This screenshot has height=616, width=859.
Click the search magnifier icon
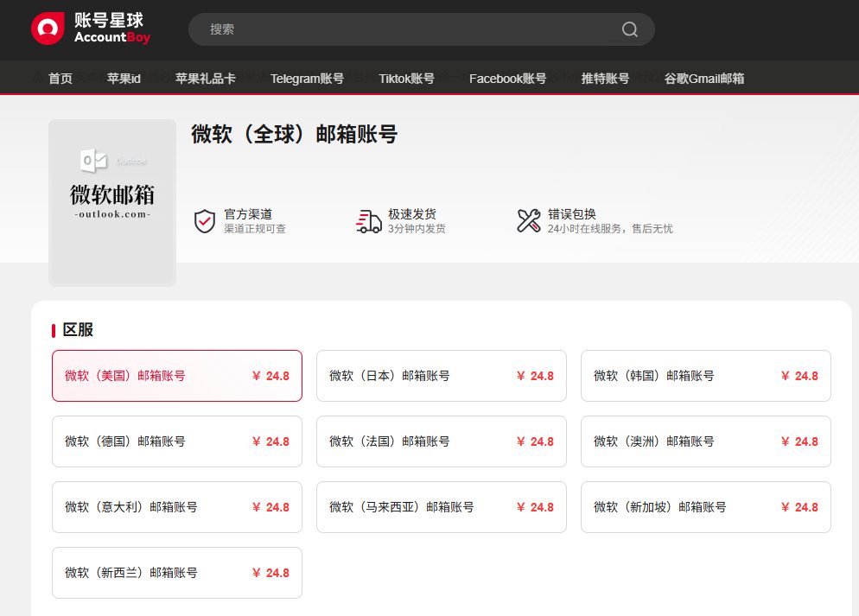coord(629,29)
